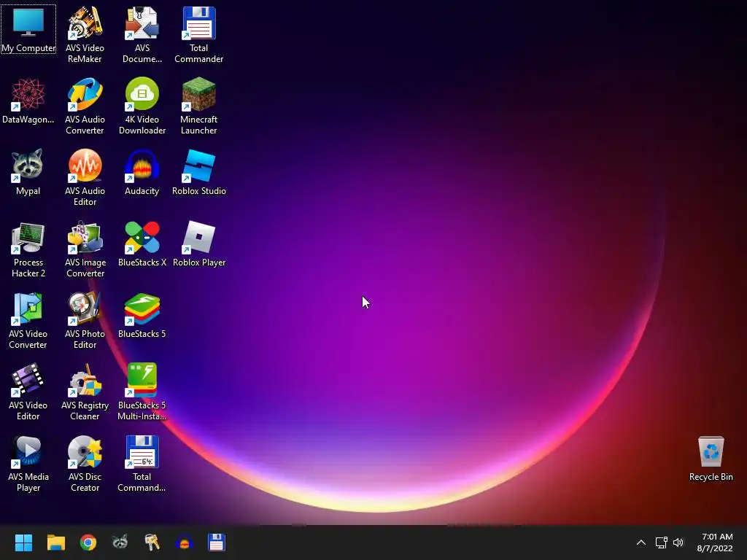The image size is (747, 560).
Task: Select the AVS Video Editor icon
Action: (28, 392)
